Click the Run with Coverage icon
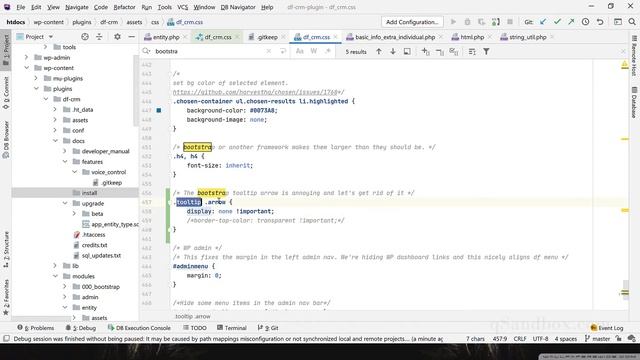The height and width of the screenshot is (360, 640). [482, 22]
